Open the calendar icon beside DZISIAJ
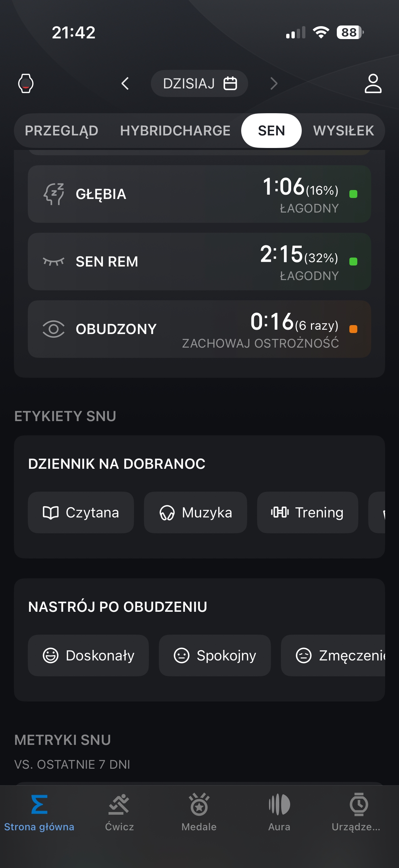The height and width of the screenshot is (868, 399). pyautogui.click(x=230, y=83)
